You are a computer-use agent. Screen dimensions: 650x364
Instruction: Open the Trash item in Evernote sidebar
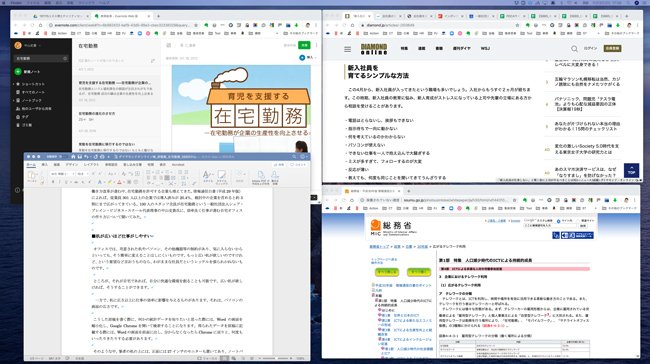[24, 125]
